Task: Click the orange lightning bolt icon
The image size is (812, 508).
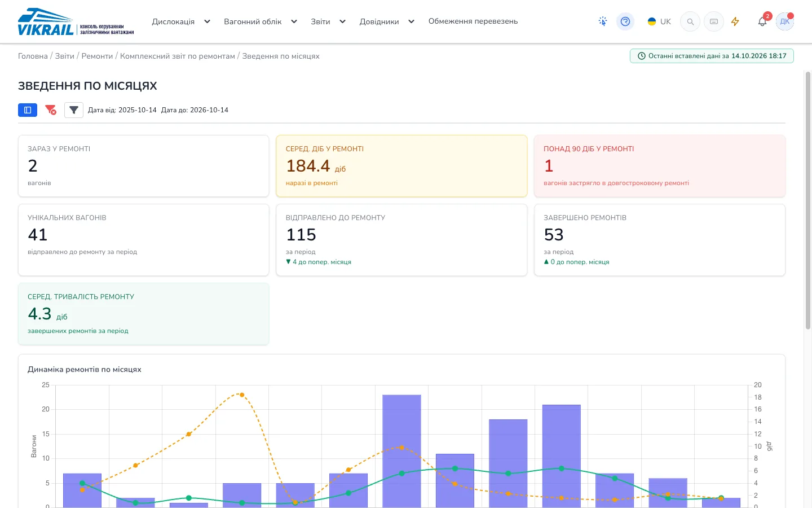Action: 735,21
